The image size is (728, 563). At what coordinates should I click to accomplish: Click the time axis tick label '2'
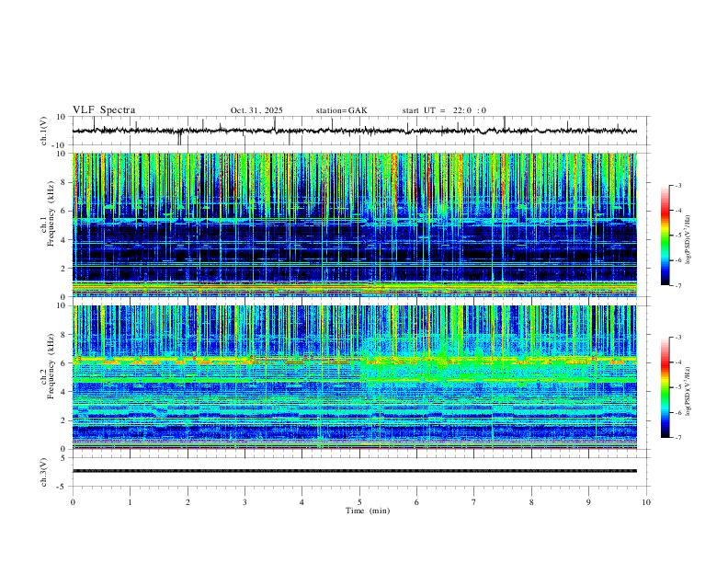[188, 502]
